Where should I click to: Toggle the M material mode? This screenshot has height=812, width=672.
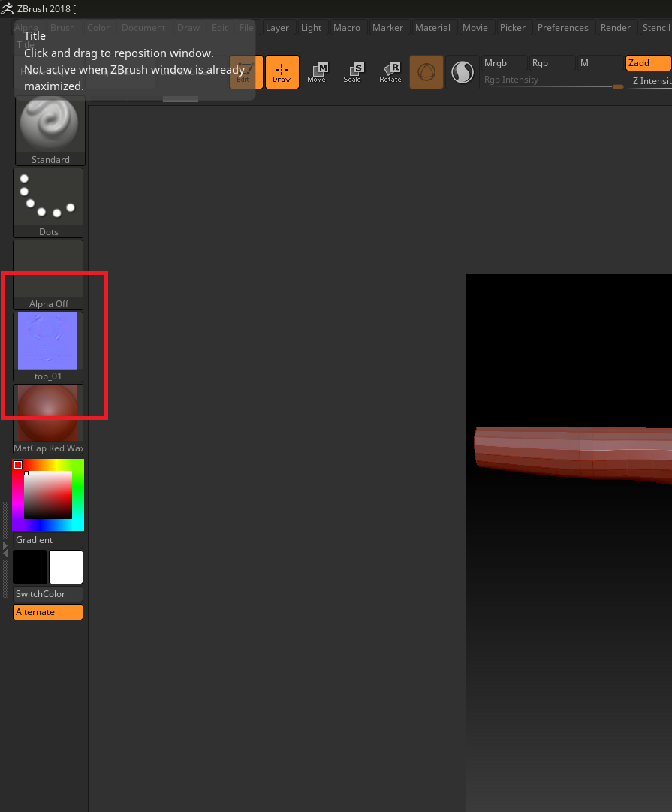click(599, 63)
